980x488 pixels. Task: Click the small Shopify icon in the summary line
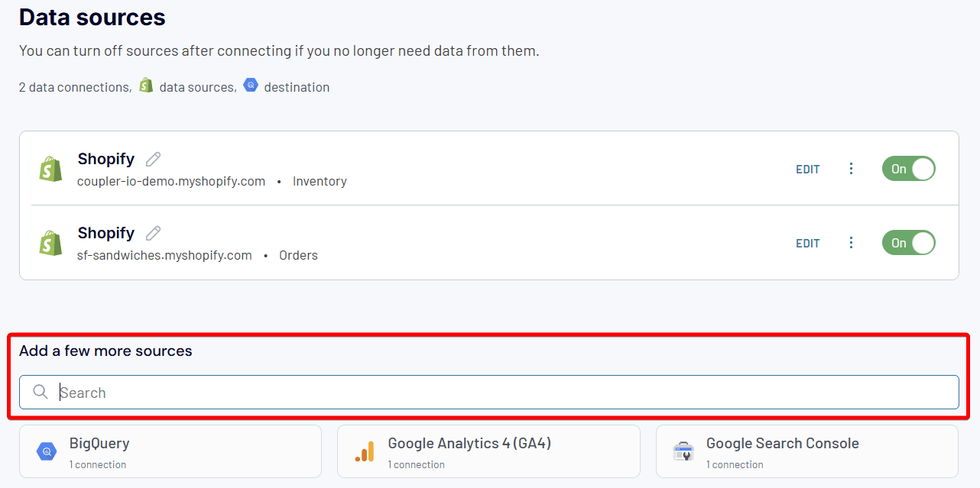145,85
